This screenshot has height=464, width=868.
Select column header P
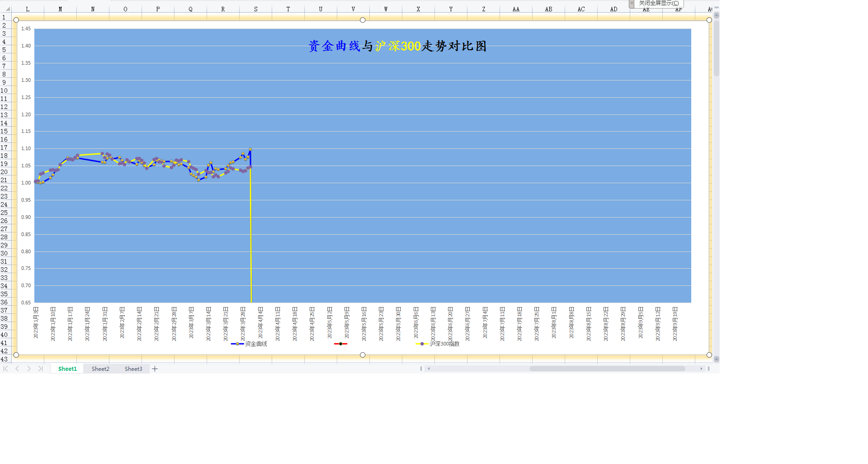point(158,9)
